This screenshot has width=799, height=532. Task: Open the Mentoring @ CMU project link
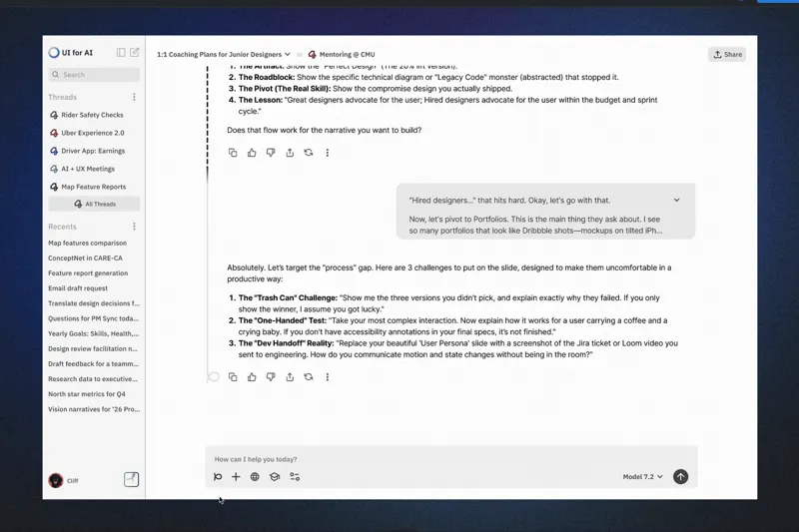[x=342, y=55]
